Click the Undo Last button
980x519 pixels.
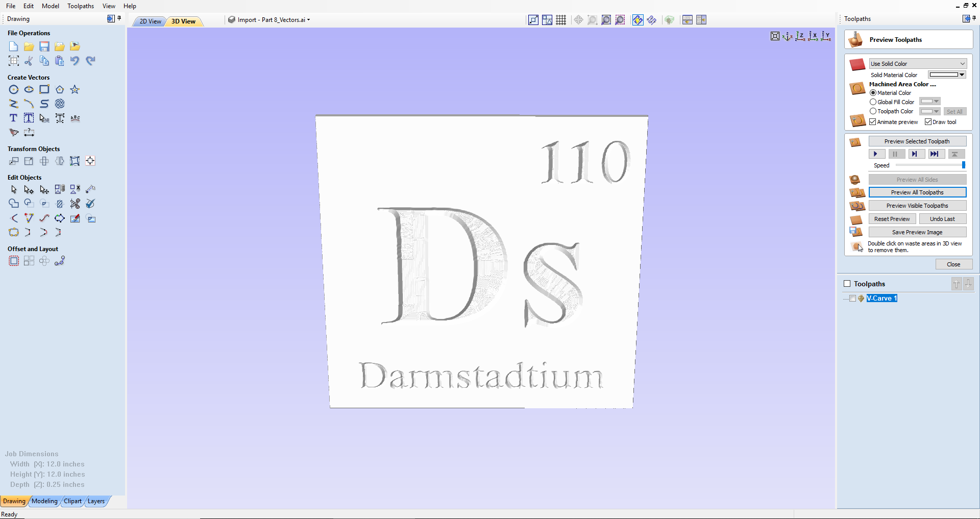(942, 219)
